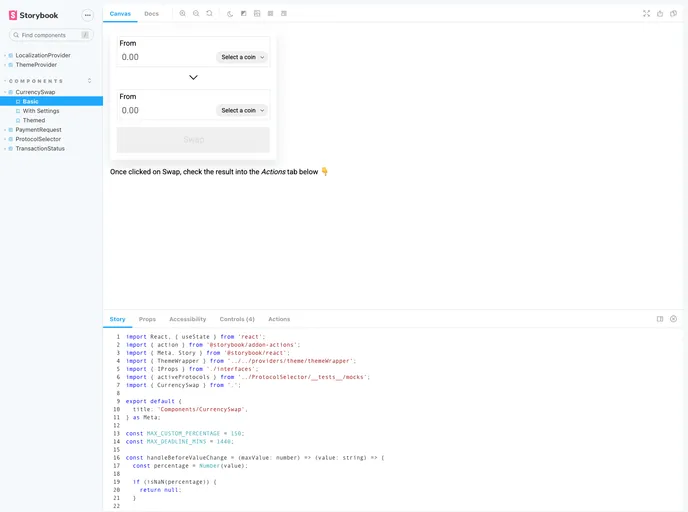This screenshot has width=688, height=512.
Task: Click the second From amount field
Action: tap(167, 111)
